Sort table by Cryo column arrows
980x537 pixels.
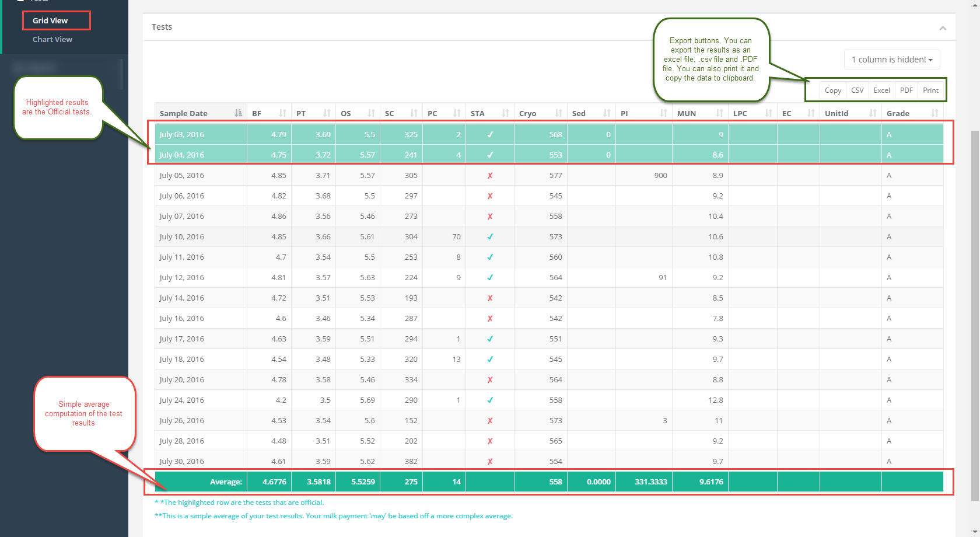tap(559, 113)
